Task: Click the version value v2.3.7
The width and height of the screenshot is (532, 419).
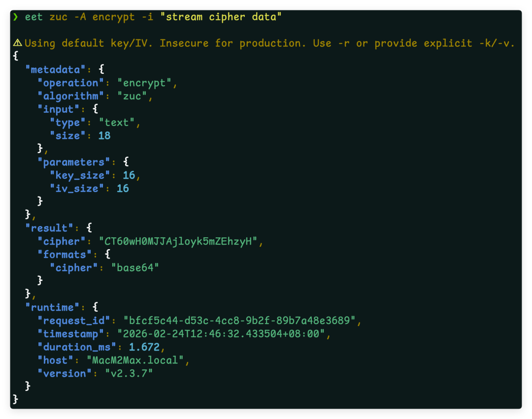Action: coord(129,374)
